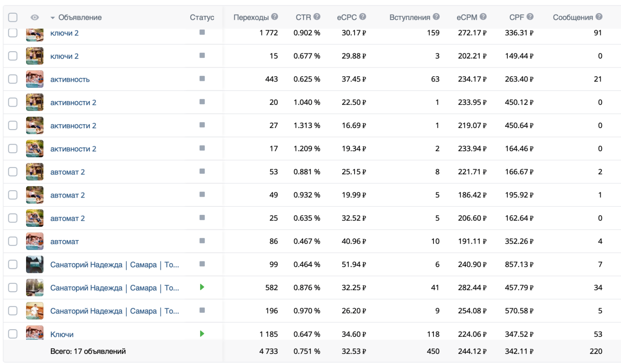621x364 pixels.
Task: Click the CPF help question icon
Action: [530, 17]
